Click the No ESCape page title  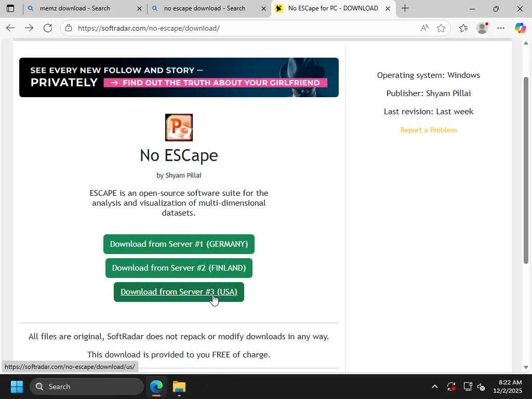[179, 155]
